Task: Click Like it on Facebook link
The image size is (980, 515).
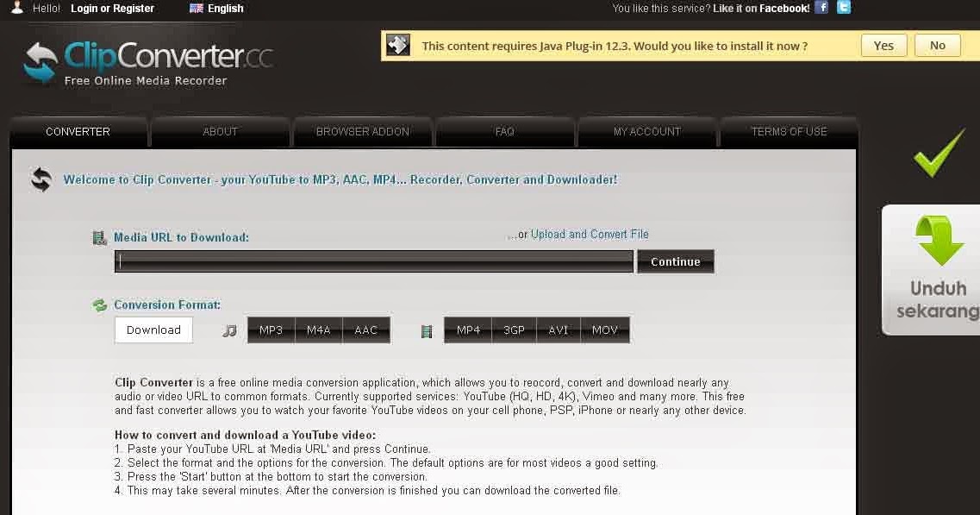Action: 761,8
